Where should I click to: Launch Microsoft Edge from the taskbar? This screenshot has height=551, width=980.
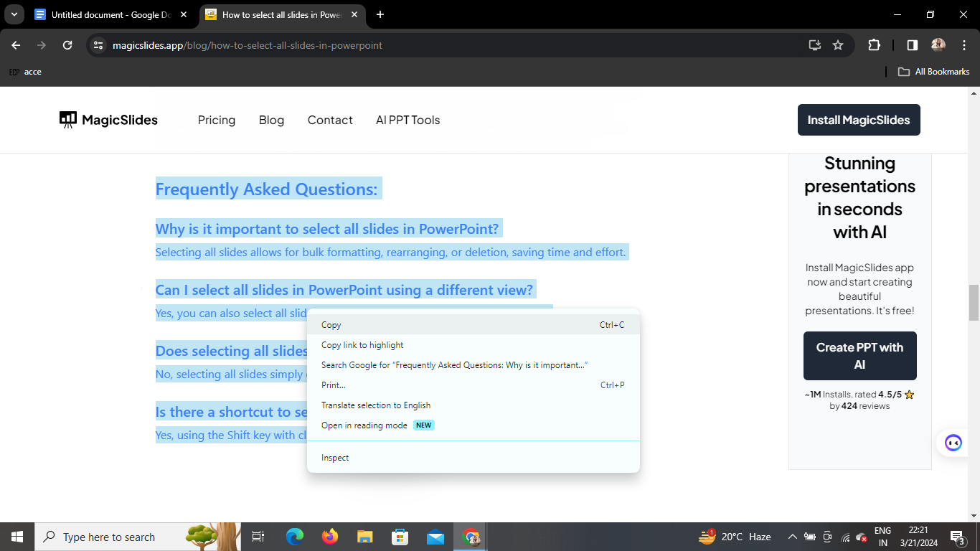(x=295, y=537)
